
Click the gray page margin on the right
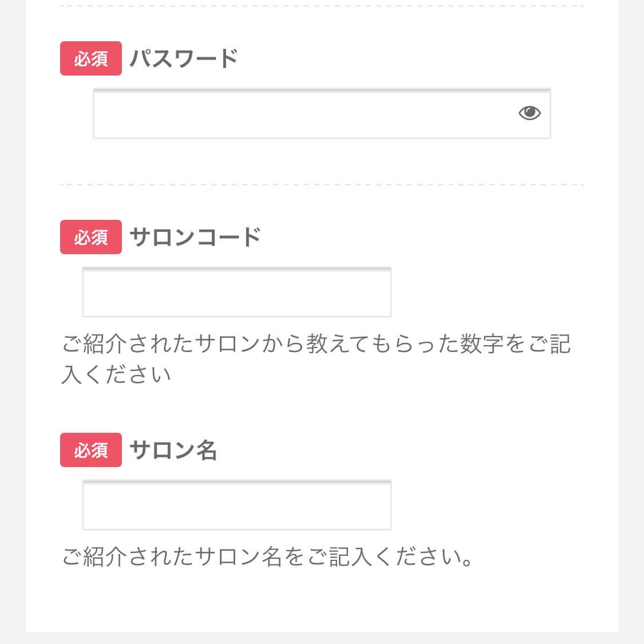pos(631,322)
